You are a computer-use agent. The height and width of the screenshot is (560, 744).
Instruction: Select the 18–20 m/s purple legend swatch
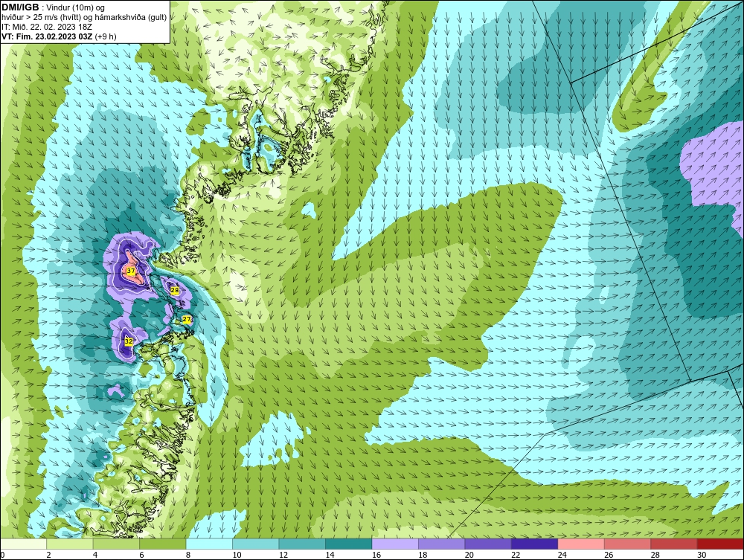442,544
